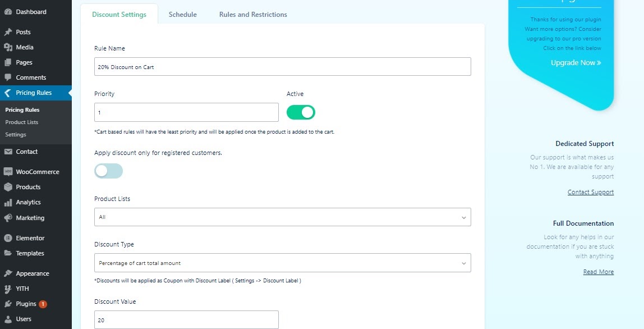Click the Comments speech bubble icon
This screenshot has width=644, height=329.
click(x=8, y=77)
